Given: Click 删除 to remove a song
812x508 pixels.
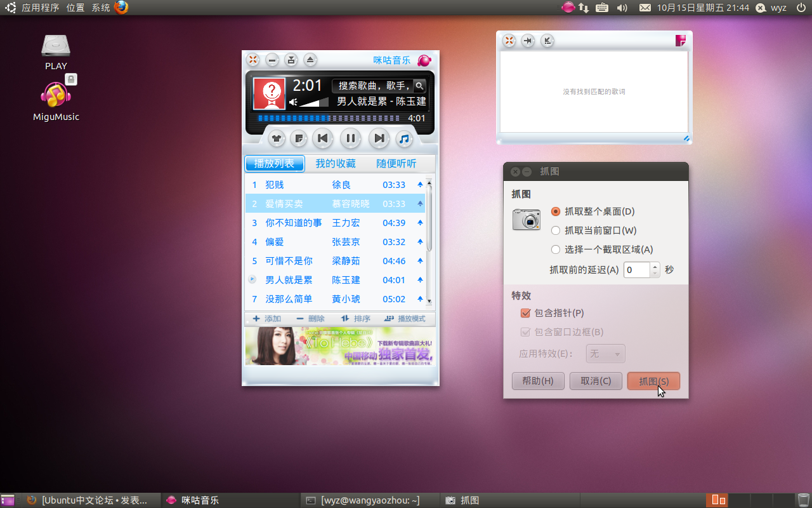Looking at the screenshot, I should tap(310, 319).
